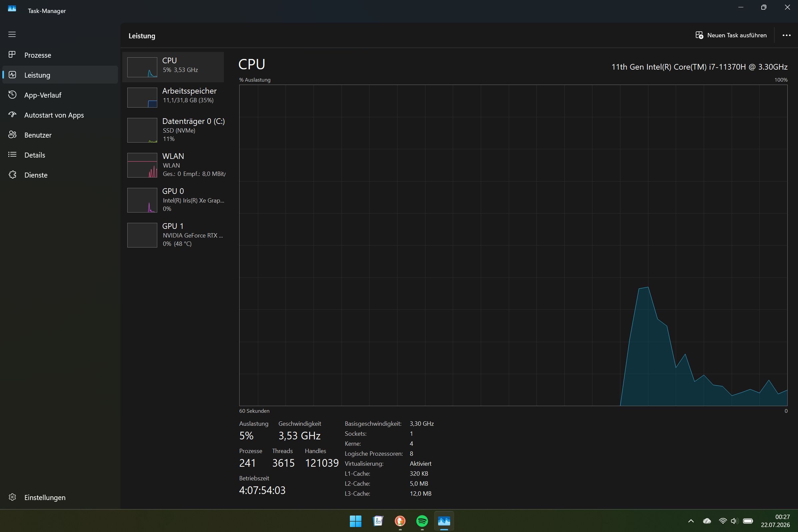Go to the Prozesse label

pyautogui.click(x=38, y=55)
